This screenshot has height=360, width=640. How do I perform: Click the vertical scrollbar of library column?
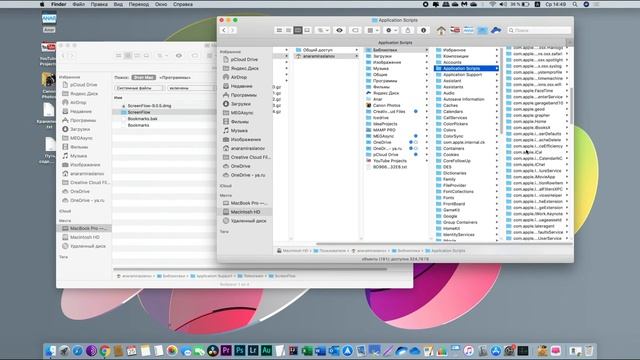[501, 90]
